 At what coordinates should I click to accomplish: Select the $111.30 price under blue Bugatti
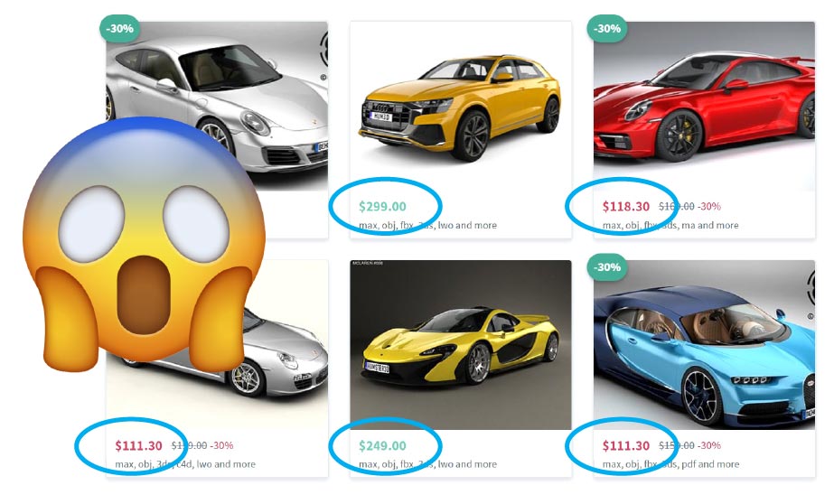click(625, 445)
